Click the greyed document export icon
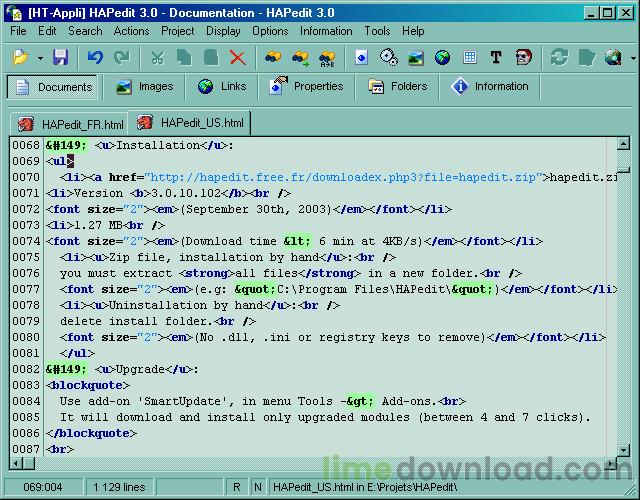 point(587,58)
